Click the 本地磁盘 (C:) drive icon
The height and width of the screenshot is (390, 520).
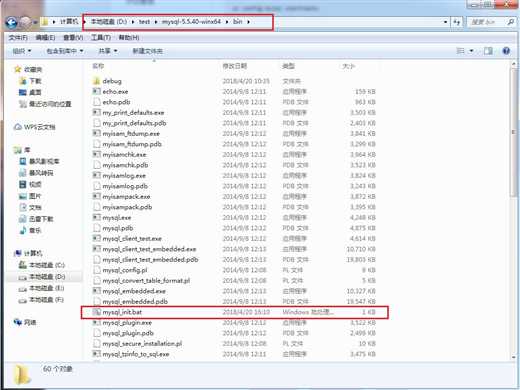[23, 265]
